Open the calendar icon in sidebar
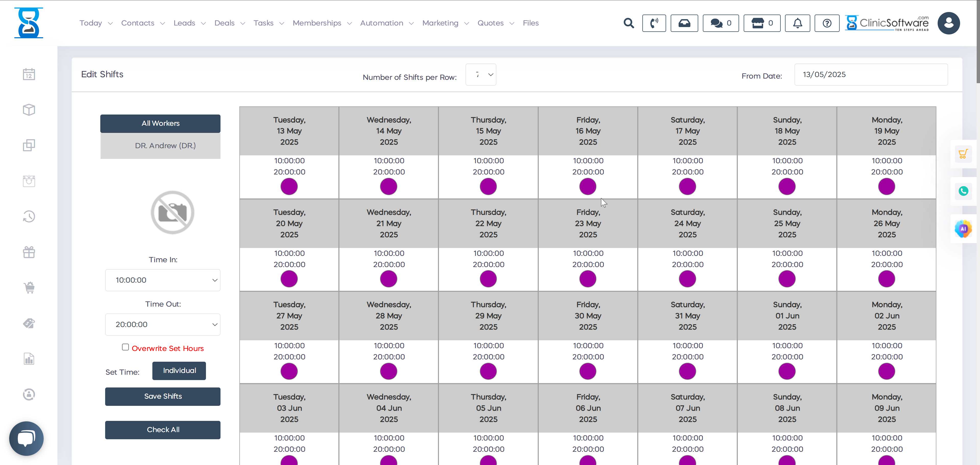 pos(29,74)
